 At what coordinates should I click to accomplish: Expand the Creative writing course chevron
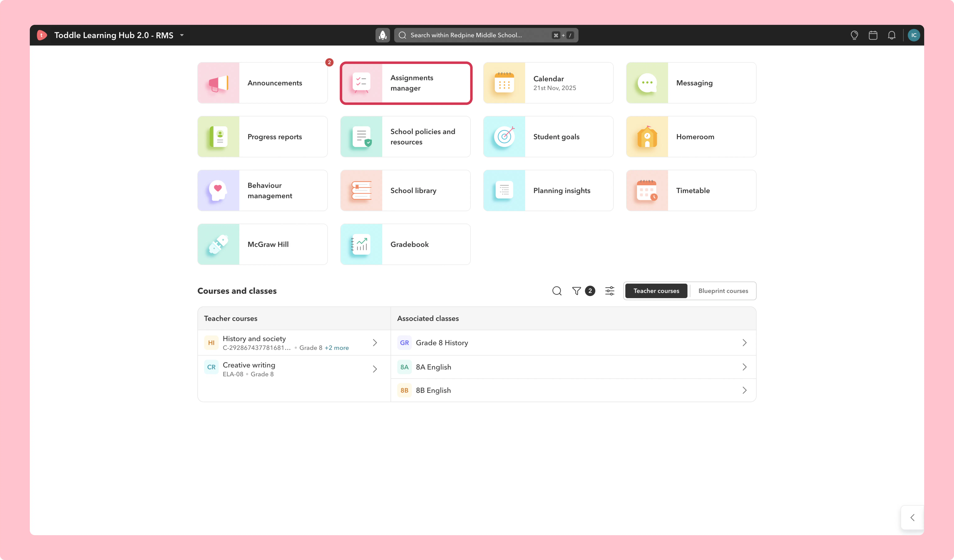tap(375, 369)
